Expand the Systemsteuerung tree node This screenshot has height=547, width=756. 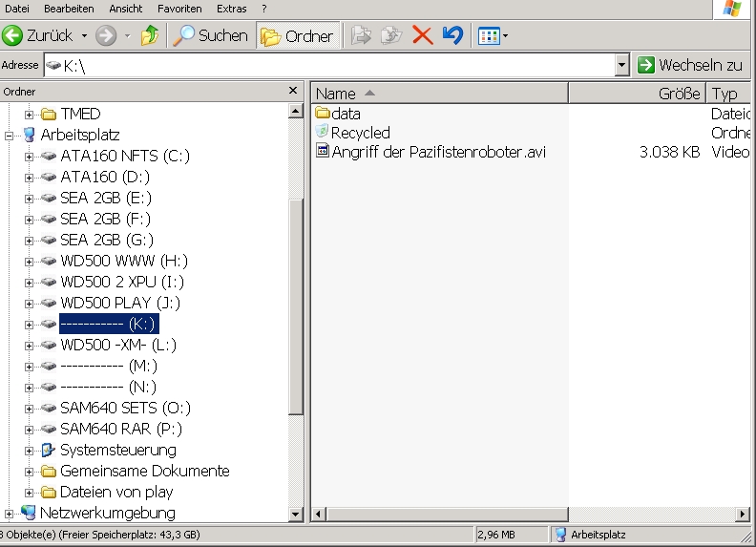(x=29, y=451)
